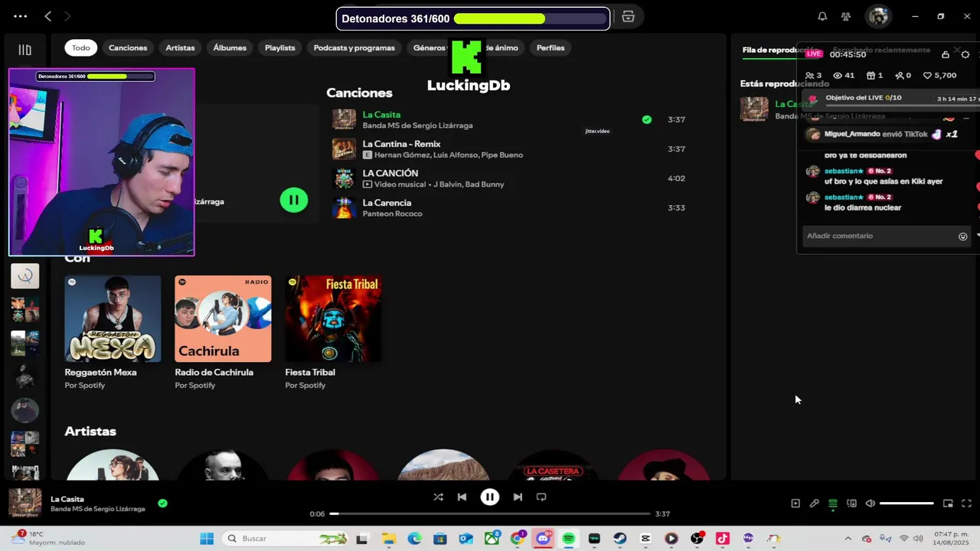Open the Fiesta Tribal playlist cover
The width and height of the screenshot is (980, 551).
point(333,318)
